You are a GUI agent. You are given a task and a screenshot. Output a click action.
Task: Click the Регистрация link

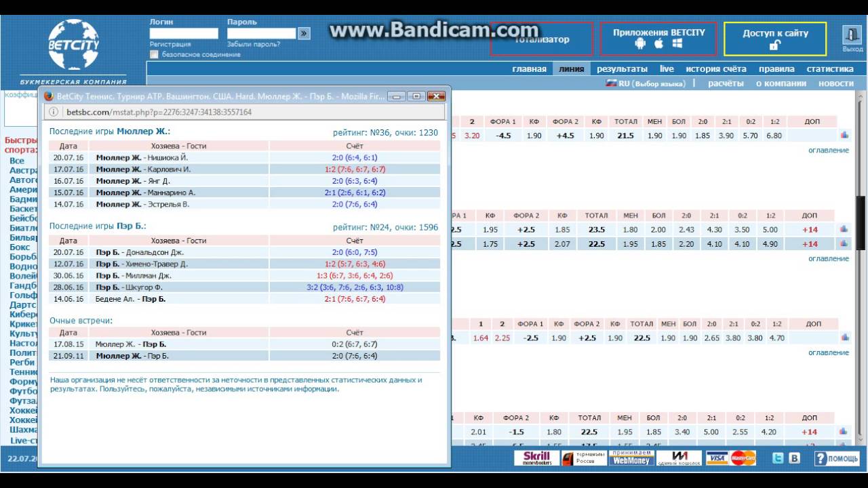pyautogui.click(x=170, y=44)
